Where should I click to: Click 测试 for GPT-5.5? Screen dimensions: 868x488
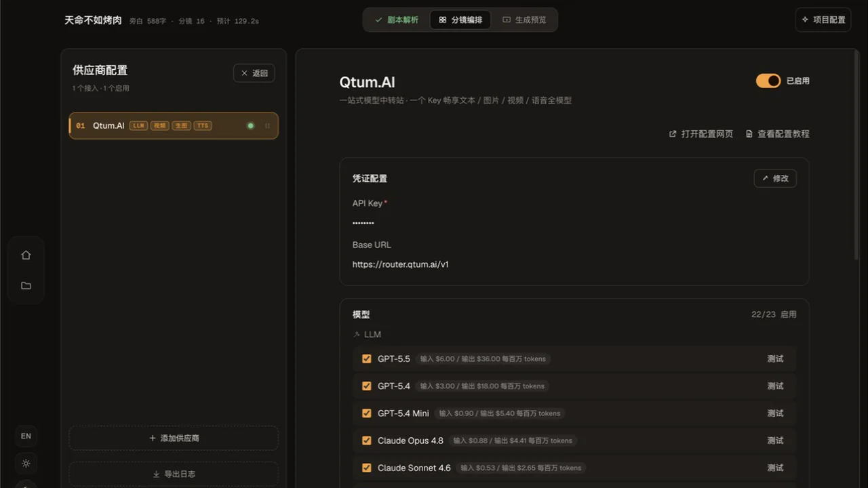[775, 359]
